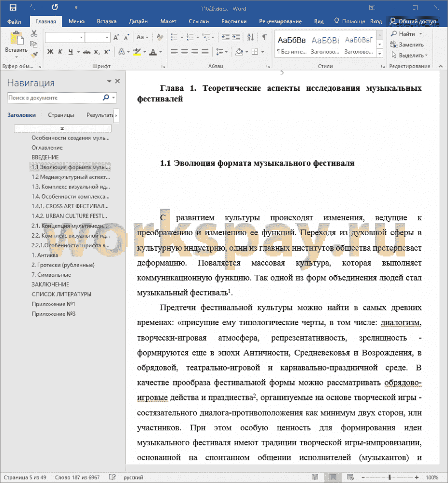Toggle subscript formatting
This screenshot has height=483, width=448.
97,52
